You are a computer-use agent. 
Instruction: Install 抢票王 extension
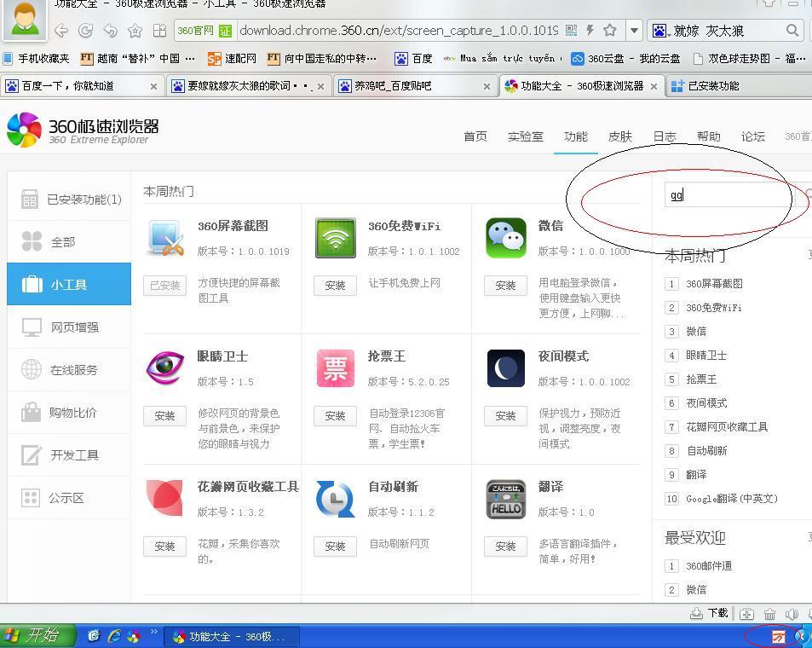335,416
